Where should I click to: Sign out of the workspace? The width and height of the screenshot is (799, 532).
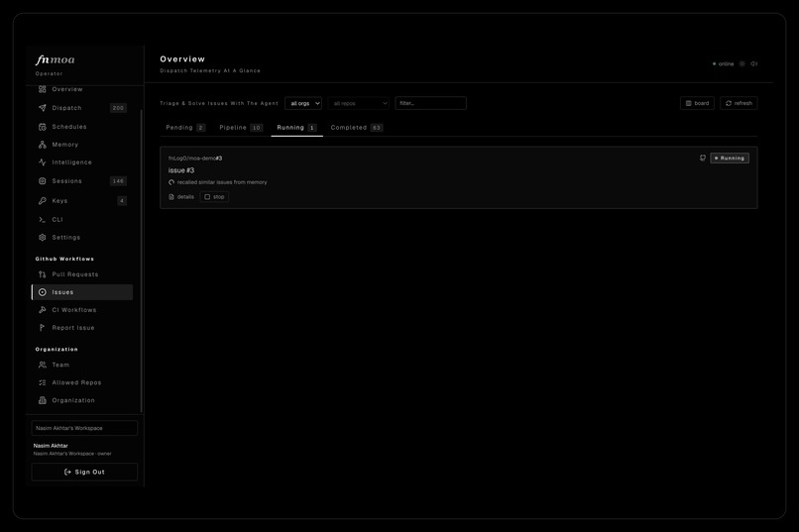(x=84, y=472)
